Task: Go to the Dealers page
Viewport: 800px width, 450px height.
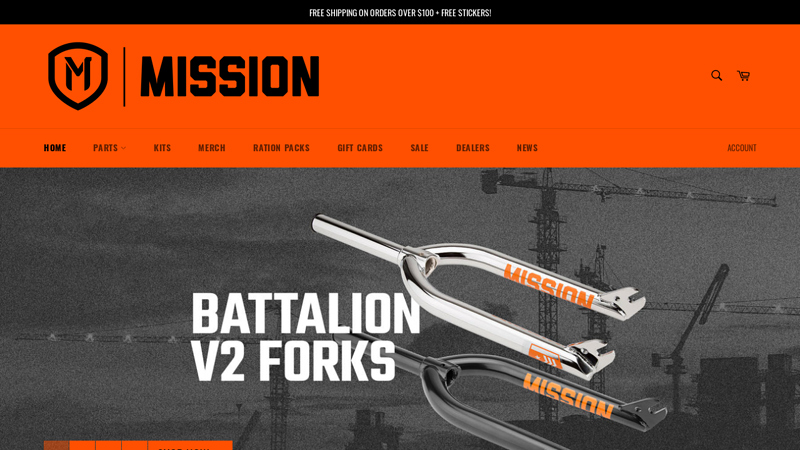Action: point(473,148)
